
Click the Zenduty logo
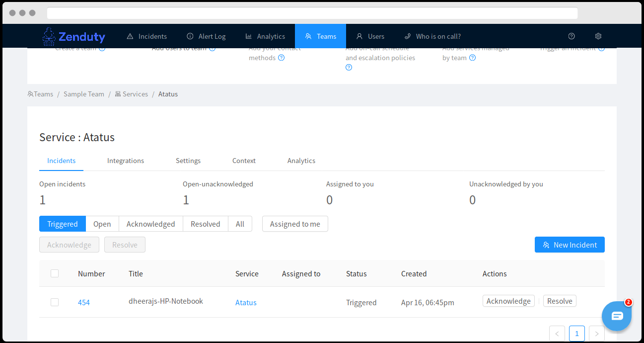click(74, 36)
